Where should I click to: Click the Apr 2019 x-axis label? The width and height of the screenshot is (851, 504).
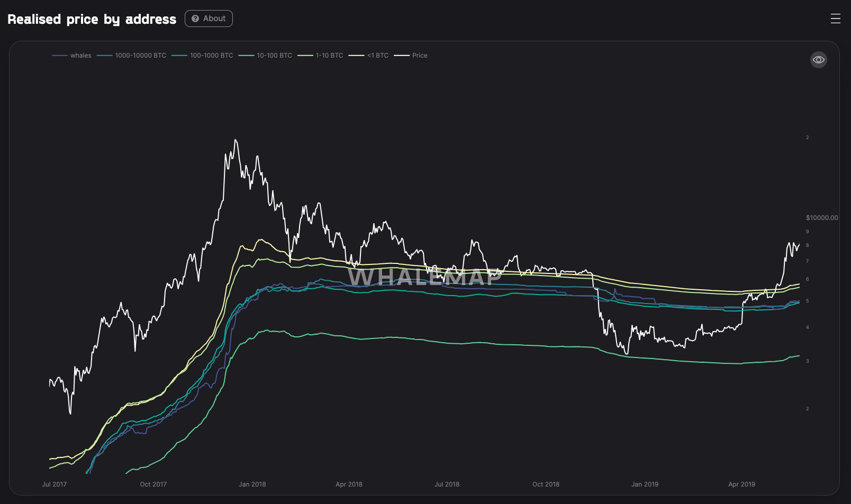(x=741, y=484)
